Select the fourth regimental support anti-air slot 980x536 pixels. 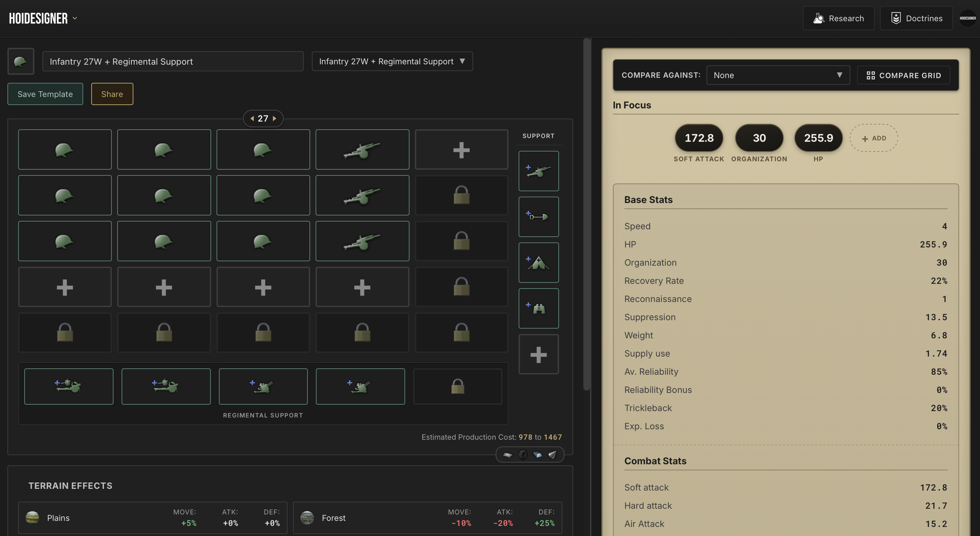[360, 387]
